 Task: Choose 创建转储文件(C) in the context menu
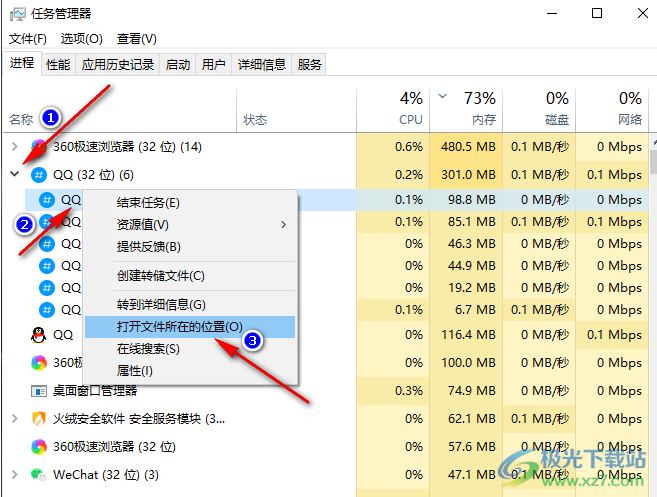point(190,276)
